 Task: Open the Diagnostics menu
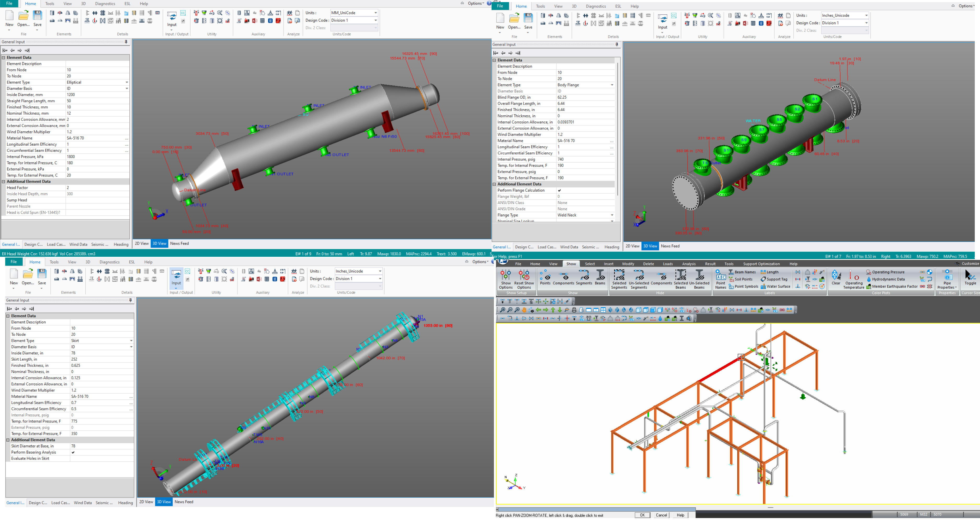(x=105, y=3)
